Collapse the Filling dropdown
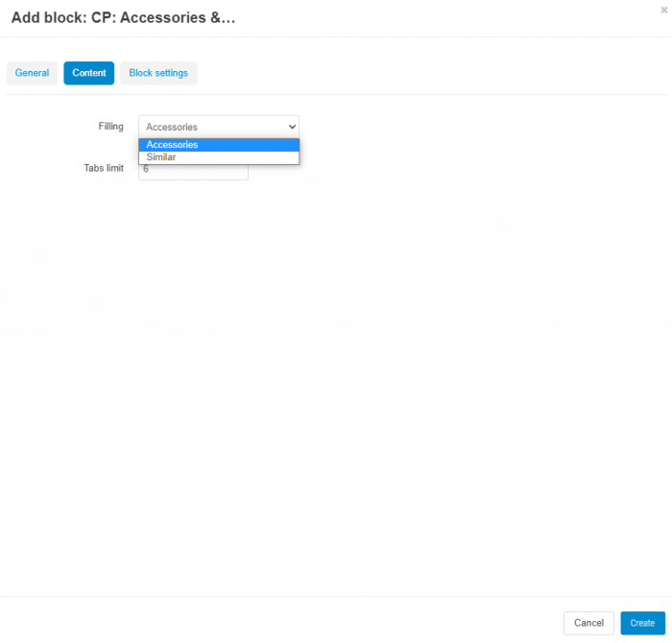Screen dimensions: 672x643 tap(219, 127)
